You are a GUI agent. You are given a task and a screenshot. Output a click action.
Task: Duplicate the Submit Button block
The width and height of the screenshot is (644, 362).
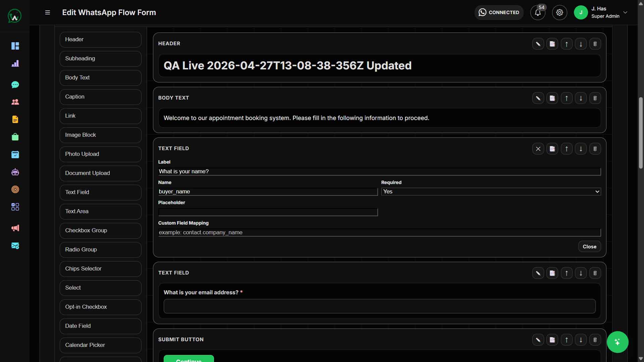[x=552, y=340]
